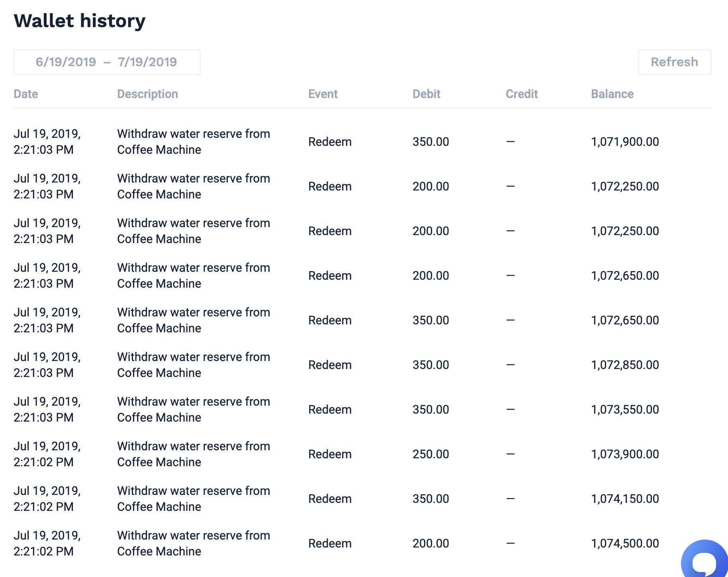Click the Event column header
Screen dimensions: 728x577
point(323,94)
